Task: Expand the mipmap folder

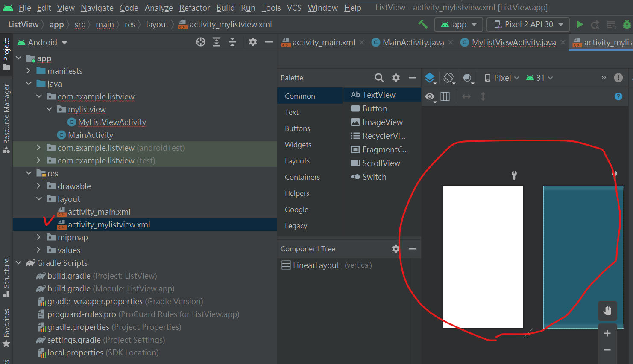Action: (x=39, y=237)
